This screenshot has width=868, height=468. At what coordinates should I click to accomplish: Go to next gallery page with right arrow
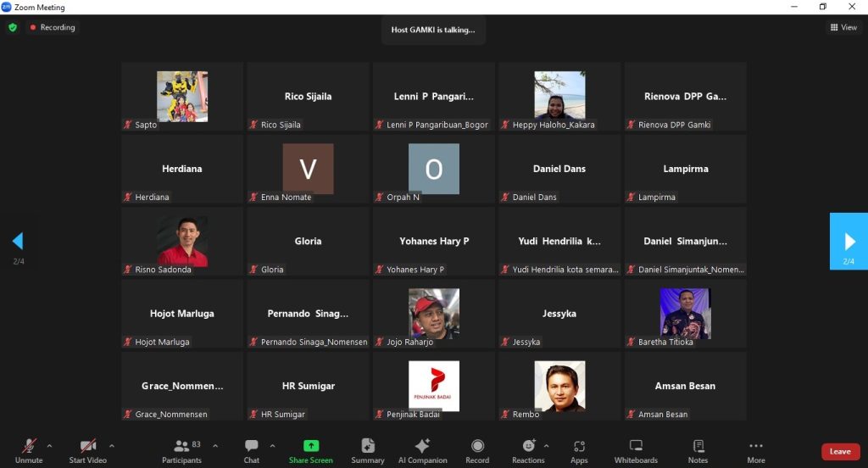848,242
